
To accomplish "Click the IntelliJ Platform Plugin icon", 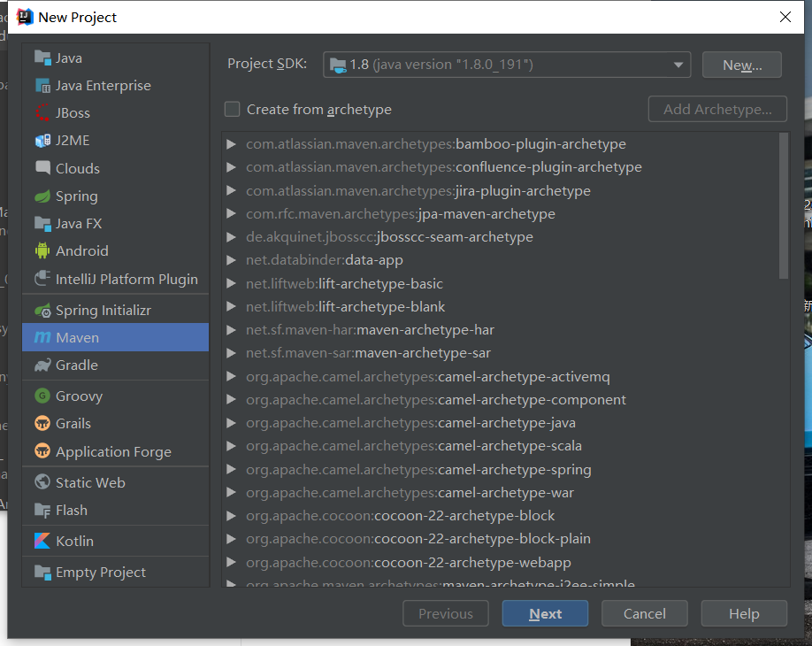I will tap(42, 279).
